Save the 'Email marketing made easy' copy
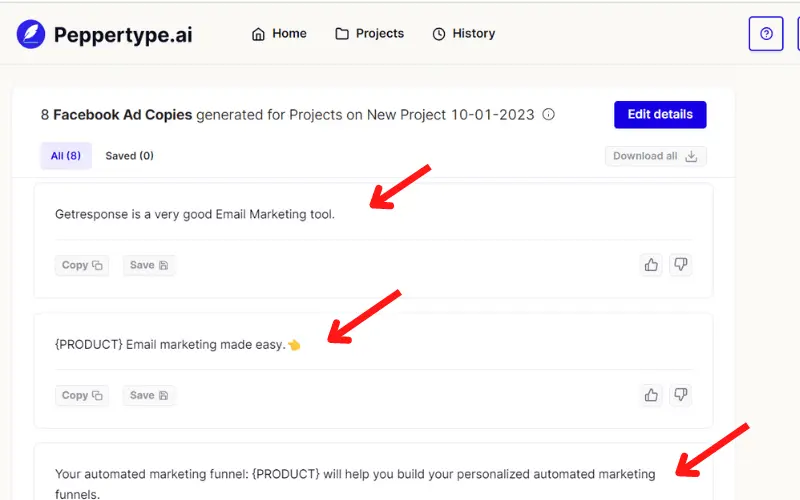Viewport: 800px width, 500px height. pos(149,395)
